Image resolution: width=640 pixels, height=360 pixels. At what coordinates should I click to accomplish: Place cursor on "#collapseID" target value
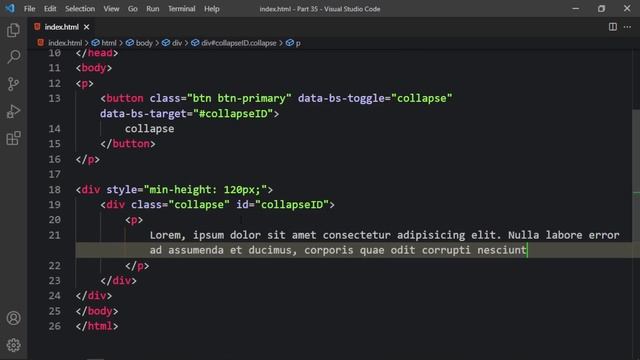point(233,114)
